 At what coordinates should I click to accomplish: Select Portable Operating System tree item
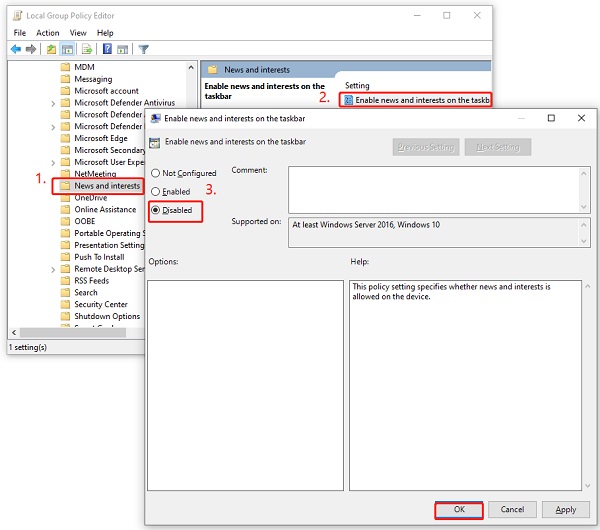pos(109,233)
